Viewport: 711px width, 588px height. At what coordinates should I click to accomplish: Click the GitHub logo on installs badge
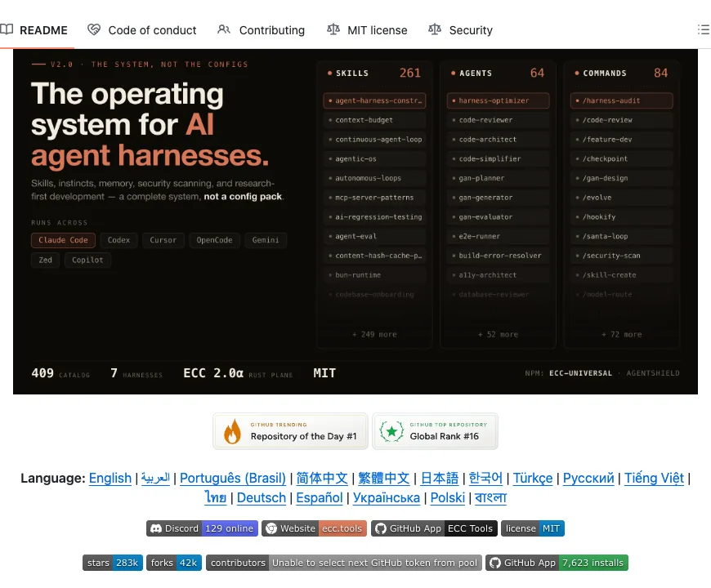[495, 563]
